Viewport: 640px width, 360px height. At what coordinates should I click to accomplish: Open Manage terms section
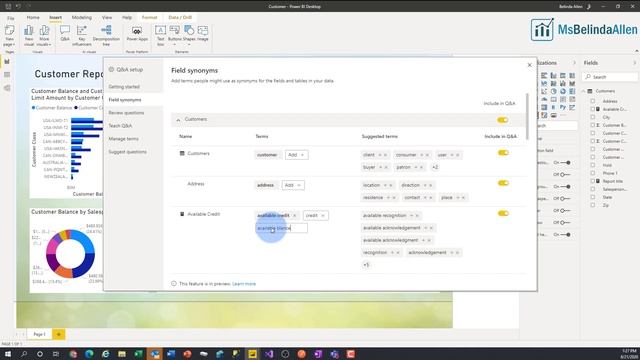pos(123,139)
